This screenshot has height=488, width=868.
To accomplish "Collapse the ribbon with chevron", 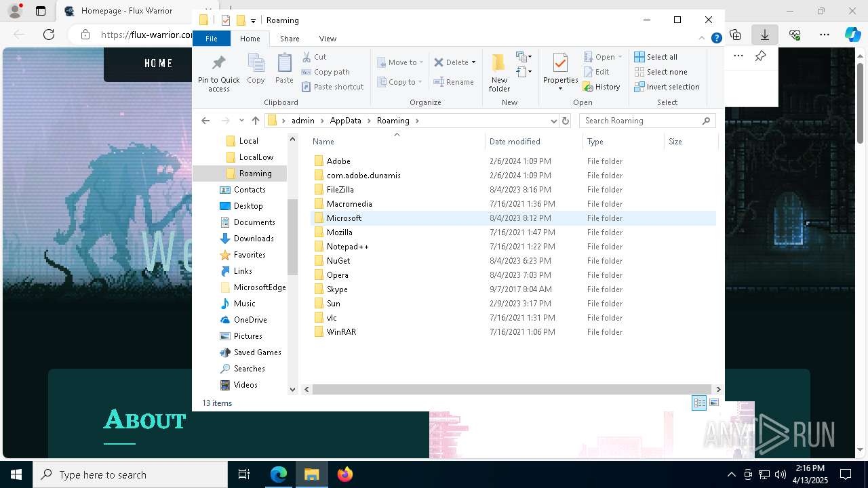I will click(703, 39).
